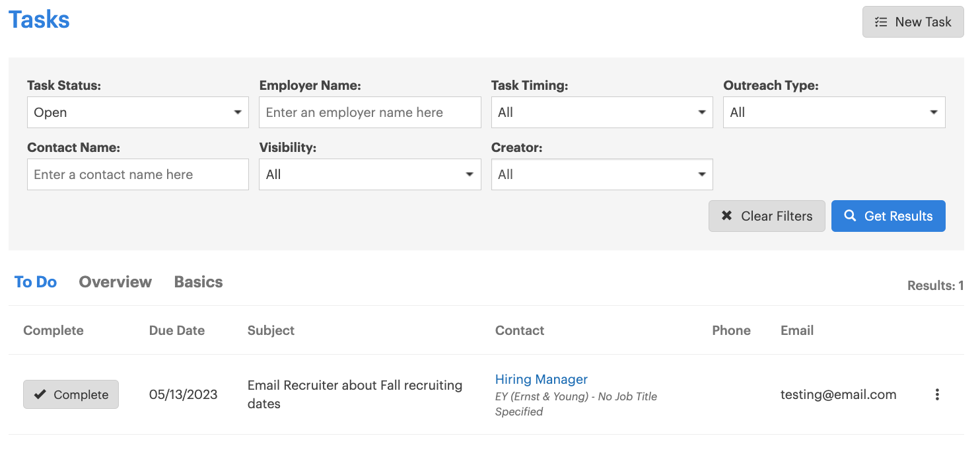The image size is (980, 471).
Task: Click the subject Email Recruiter about Fall recruiting dates
Action: [x=355, y=394]
